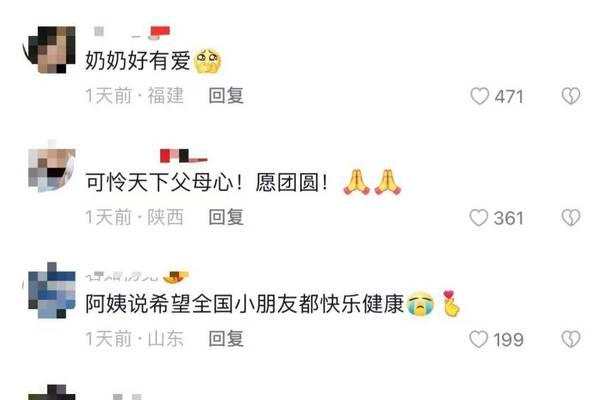Reply to the Shaanxi comment
Image resolution: width=605 pixels, height=400 pixels.
click(226, 217)
